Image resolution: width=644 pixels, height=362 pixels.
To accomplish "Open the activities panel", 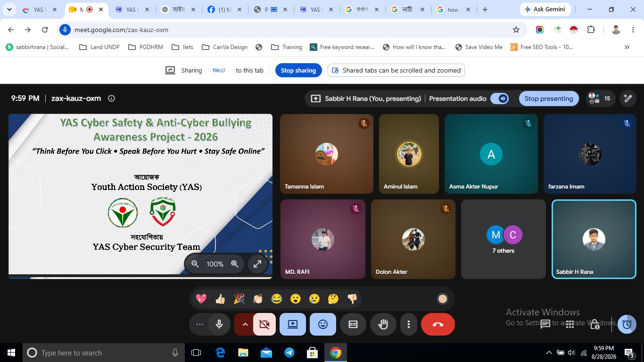I will click(570, 324).
